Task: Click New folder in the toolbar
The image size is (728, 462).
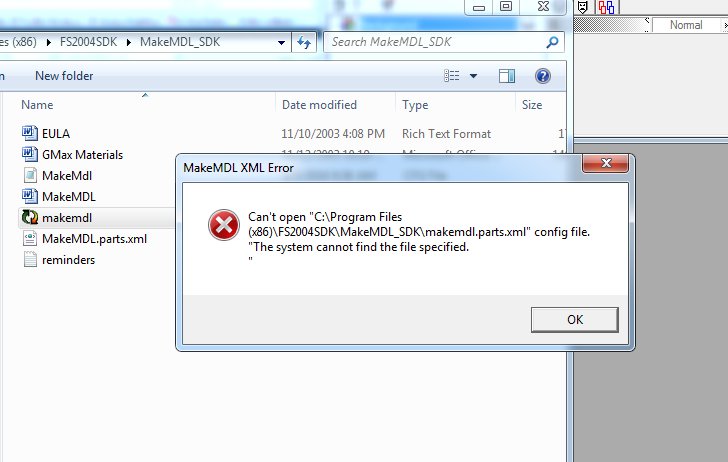Action: (64, 76)
